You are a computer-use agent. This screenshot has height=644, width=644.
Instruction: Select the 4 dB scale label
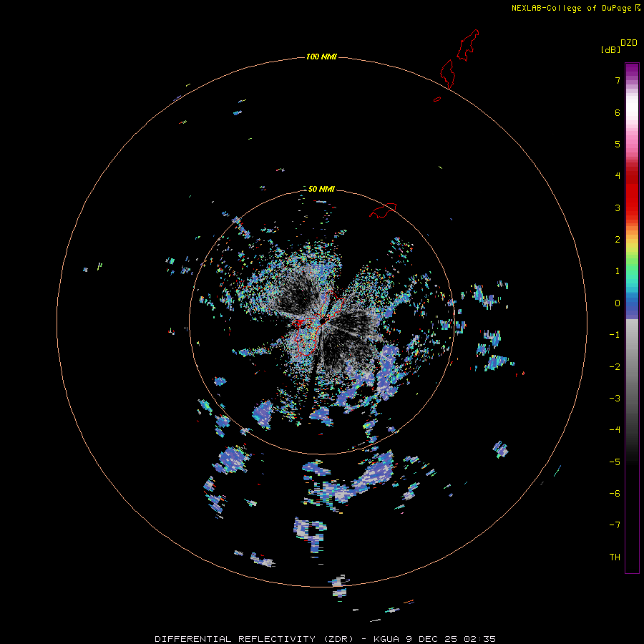(618, 176)
